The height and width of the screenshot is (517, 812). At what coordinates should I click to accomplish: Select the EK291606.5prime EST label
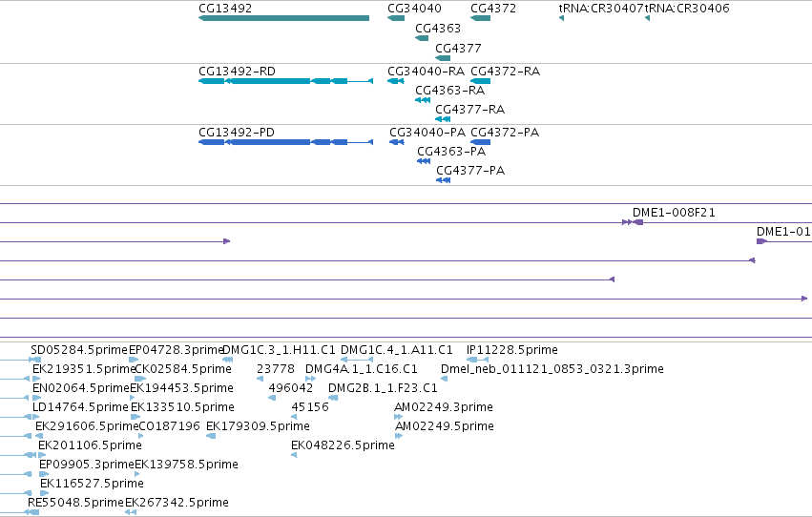coord(87,426)
